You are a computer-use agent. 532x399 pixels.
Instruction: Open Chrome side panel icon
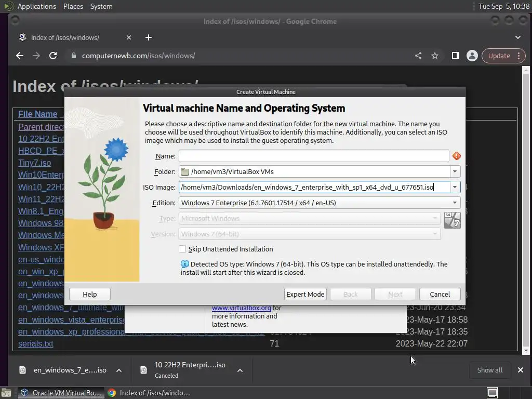455,56
